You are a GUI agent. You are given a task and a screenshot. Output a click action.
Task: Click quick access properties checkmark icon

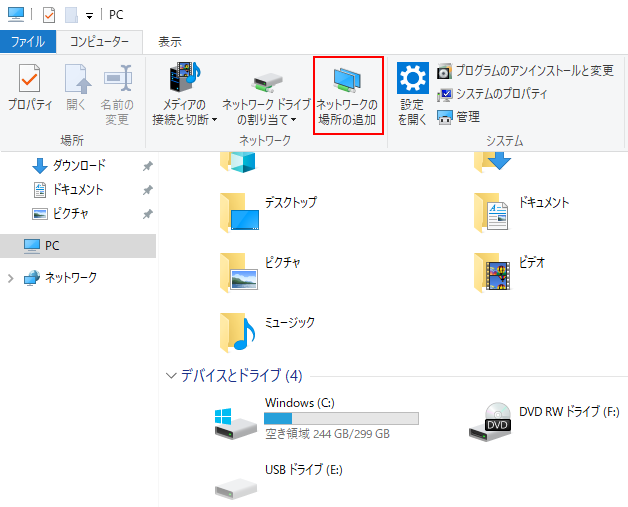coord(49,15)
